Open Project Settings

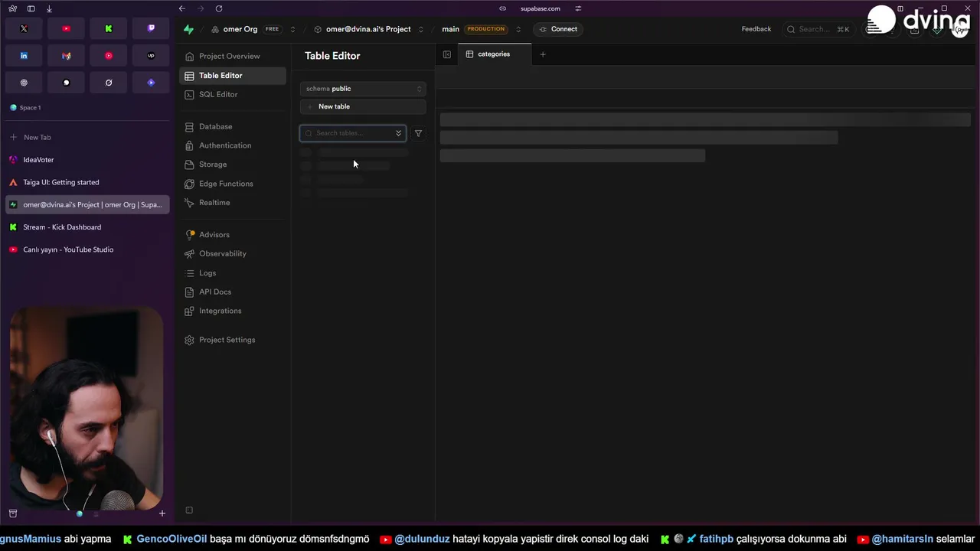pos(233,340)
